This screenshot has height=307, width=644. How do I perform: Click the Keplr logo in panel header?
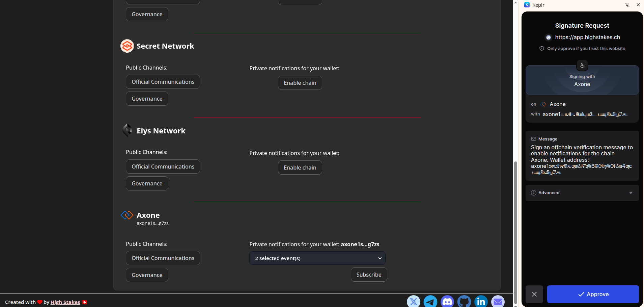click(x=527, y=5)
